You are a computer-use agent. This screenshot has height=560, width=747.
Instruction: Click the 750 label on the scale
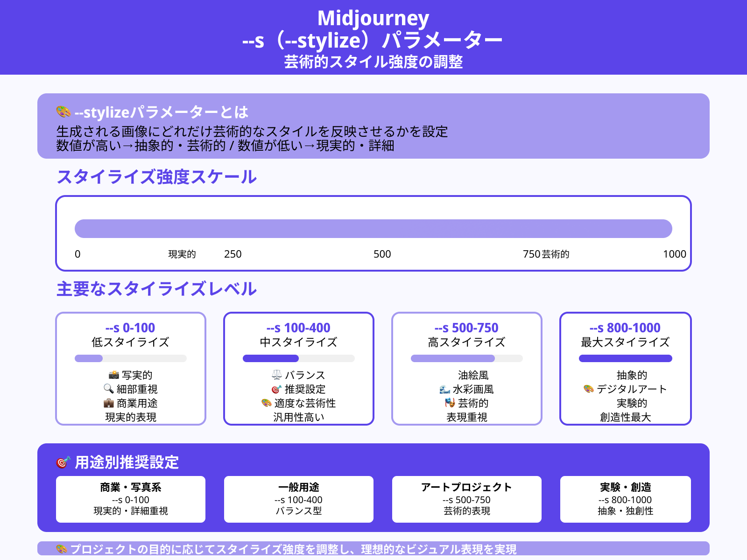click(532, 254)
